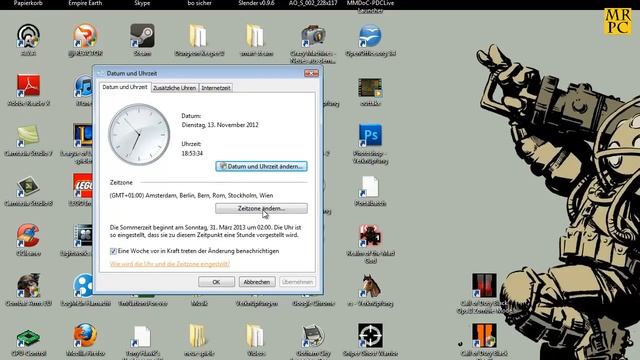Screen dimensions: 640x360
Task: Select the white umbrella Avira icon
Action: point(28,36)
